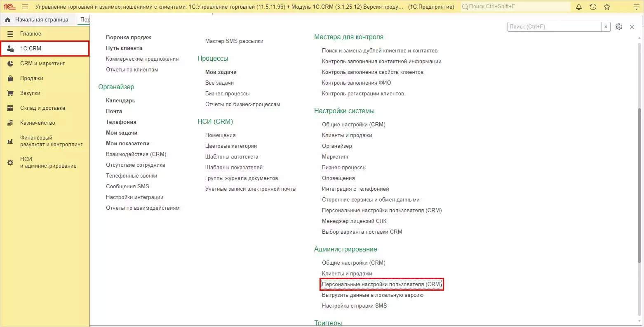Open Контроль заполнения свойств клиентов
The width and height of the screenshot is (644, 327).
click(373, 72)
